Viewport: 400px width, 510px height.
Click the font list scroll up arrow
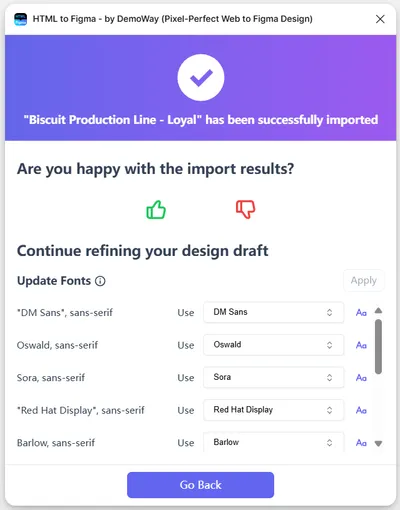coord(378,311)
